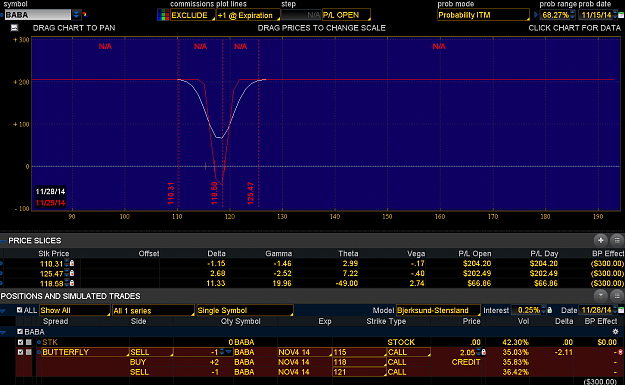
Task: Open the 115 strike dropdown
Action: (x=359, y=352)
